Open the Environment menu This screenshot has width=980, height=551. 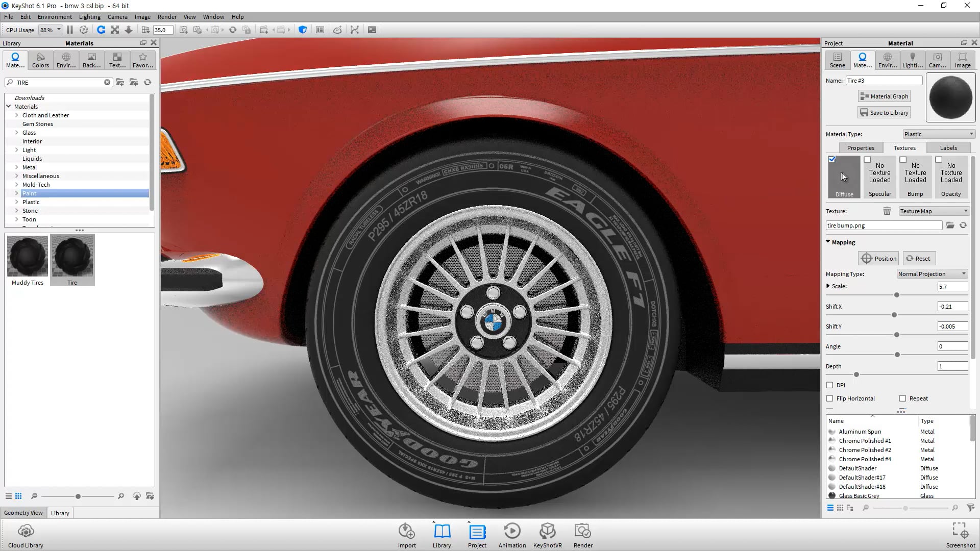55,17
